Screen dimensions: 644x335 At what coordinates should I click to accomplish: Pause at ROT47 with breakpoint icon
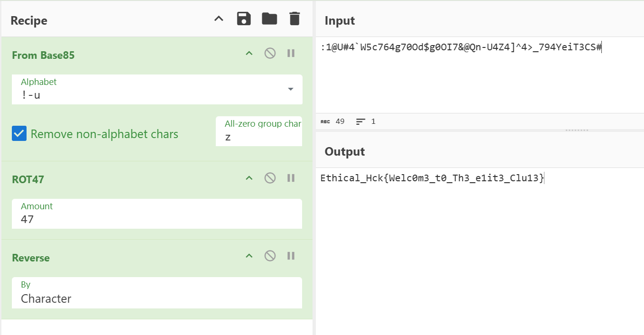[x=291, y=178]
